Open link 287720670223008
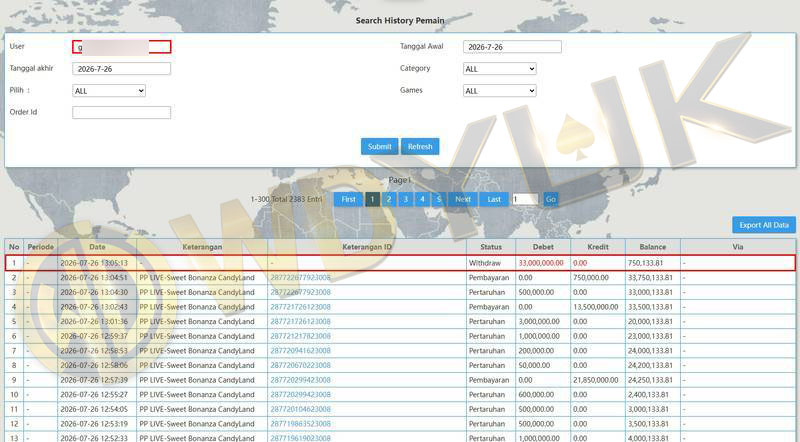The image size is (800, 442). (301, 365)
